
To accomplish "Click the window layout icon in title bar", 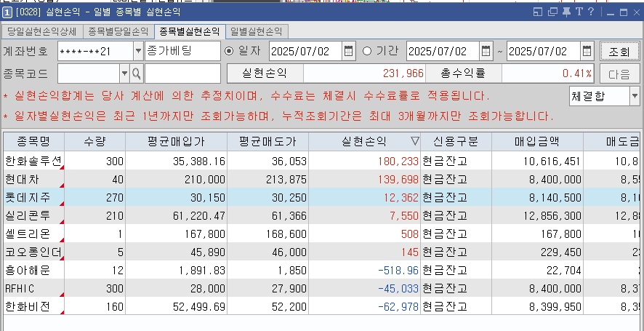I will (539, 12).
